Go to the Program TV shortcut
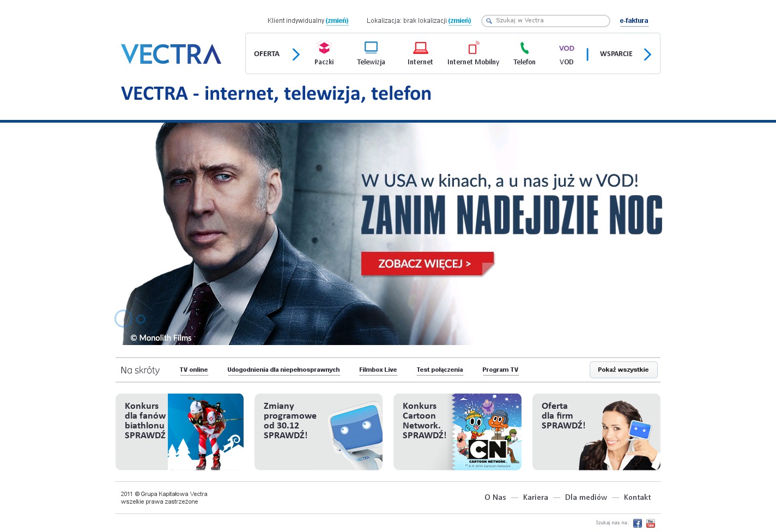 click(500, 370)
